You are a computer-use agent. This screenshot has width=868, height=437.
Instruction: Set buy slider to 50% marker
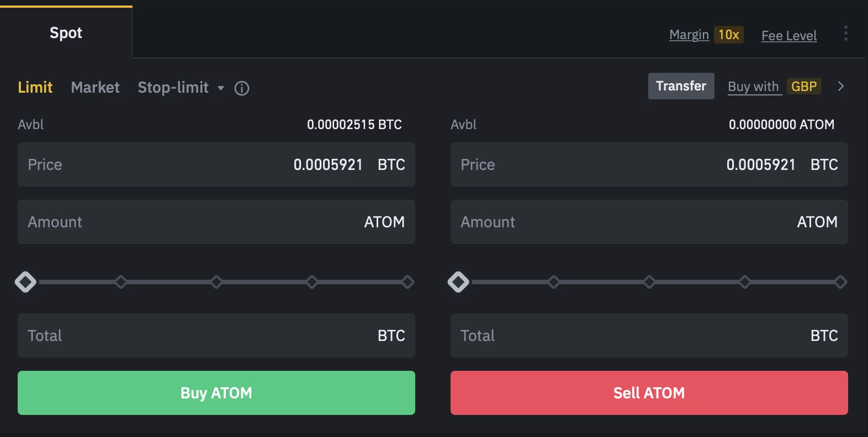216,282
